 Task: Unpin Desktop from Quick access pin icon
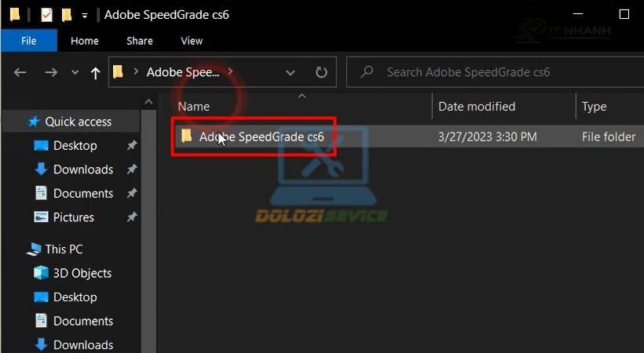pos(132,146)
